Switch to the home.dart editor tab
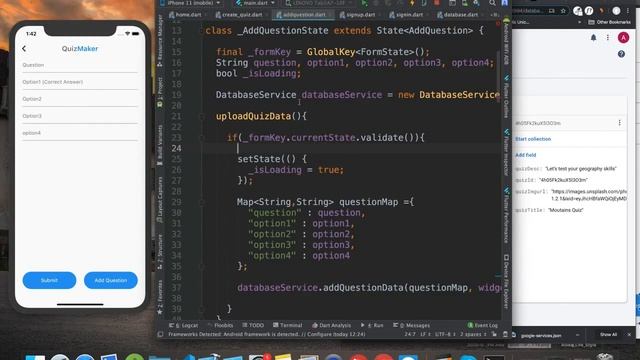The image size is (640, 360). pyautogui.click(x=186, y=15)
